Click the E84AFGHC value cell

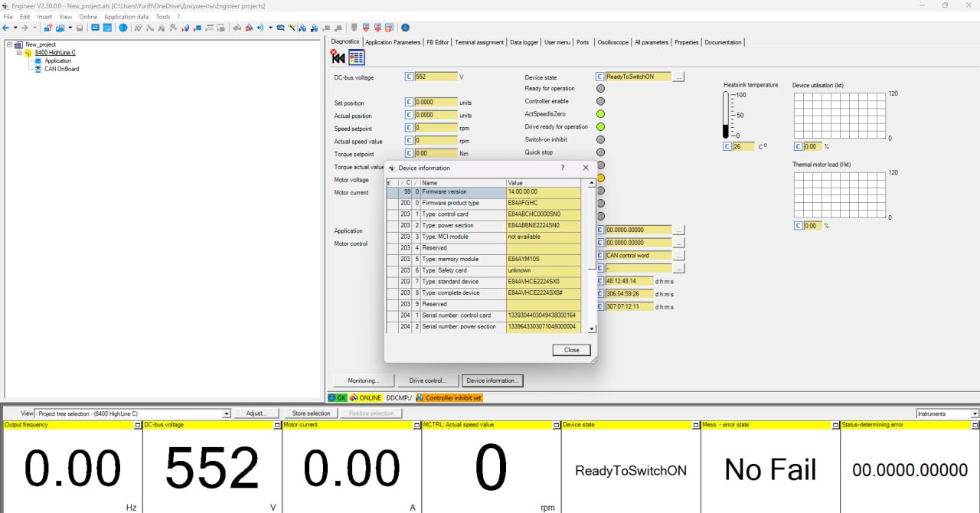coord(544,203)
